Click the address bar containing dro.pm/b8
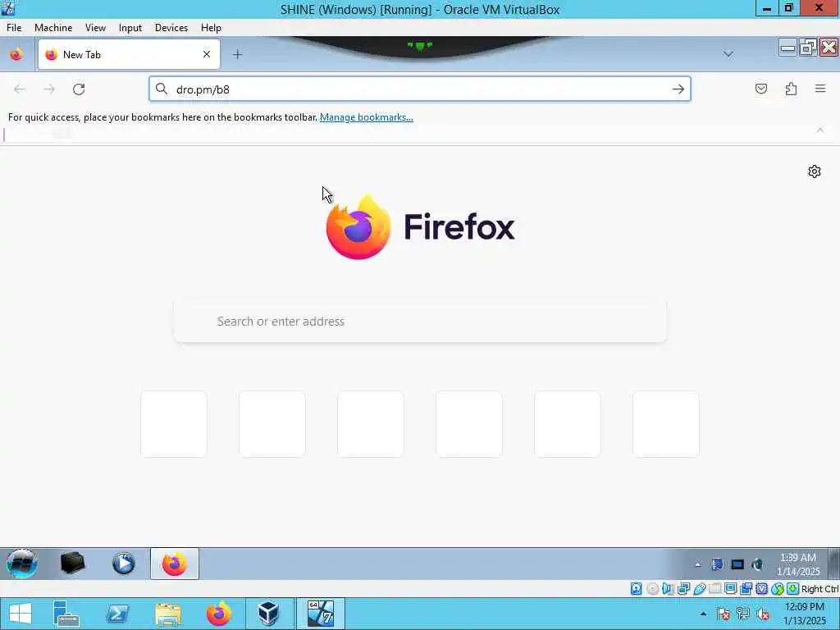The height and width of the screenshot is (630, 840). tap(420, 89)
